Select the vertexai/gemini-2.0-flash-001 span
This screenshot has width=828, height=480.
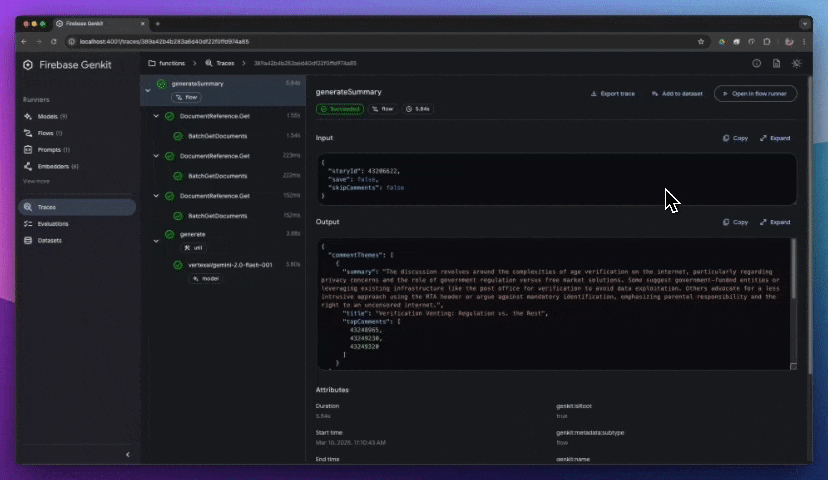coord(230,264)
